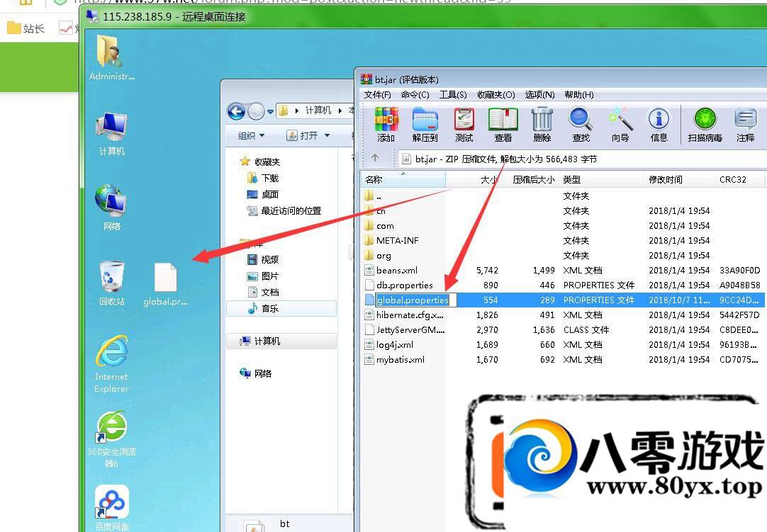Click the View (查看) toolbar icon
The image size is (767, 532).
(x=503, y=125)
